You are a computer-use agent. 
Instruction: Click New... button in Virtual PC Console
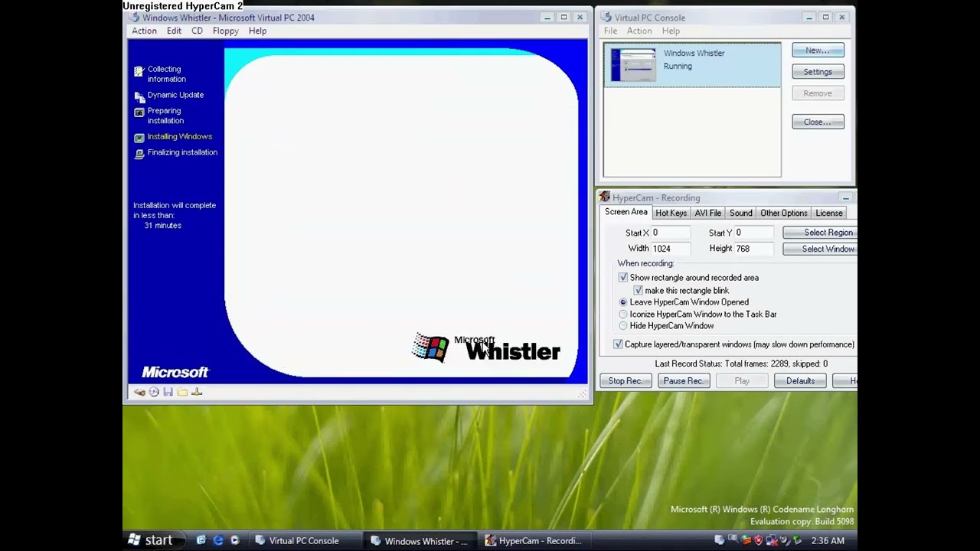point(818,51)
